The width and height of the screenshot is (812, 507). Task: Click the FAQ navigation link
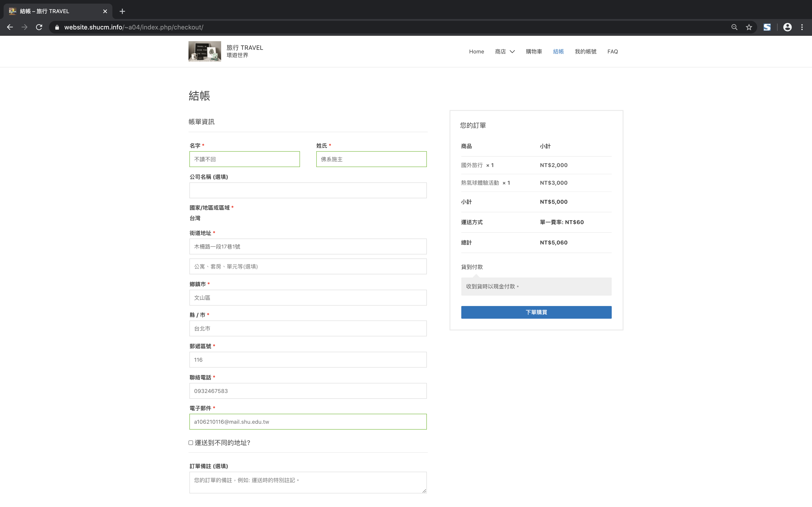[612, 52]
